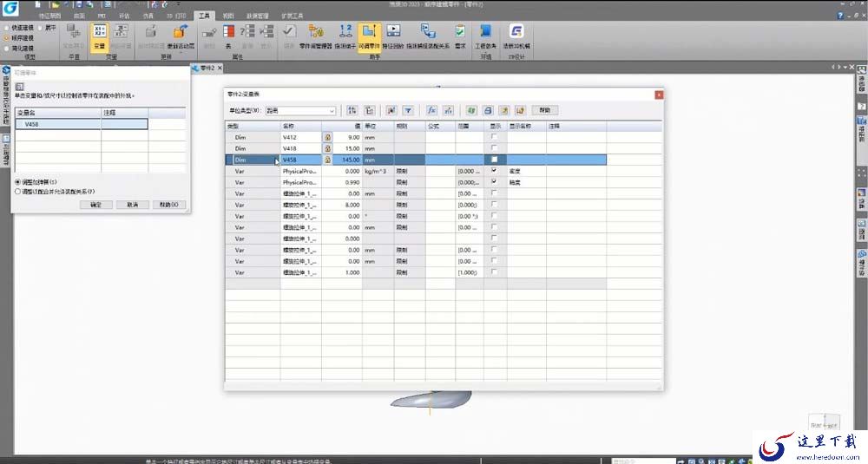868x464 pixels.
Task: Select the 零件2 document tab
Action: [x=207, y=68]
